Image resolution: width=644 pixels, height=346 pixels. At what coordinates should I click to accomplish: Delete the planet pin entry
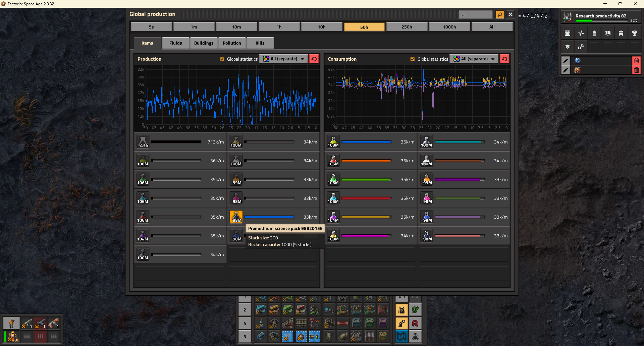[x=636, y=61]
